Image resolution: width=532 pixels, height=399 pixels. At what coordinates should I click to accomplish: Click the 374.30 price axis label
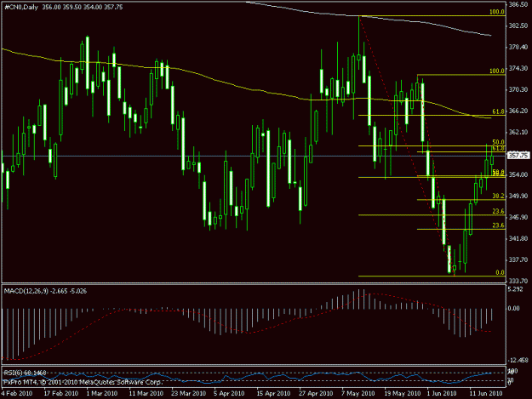tap(518, 68)
